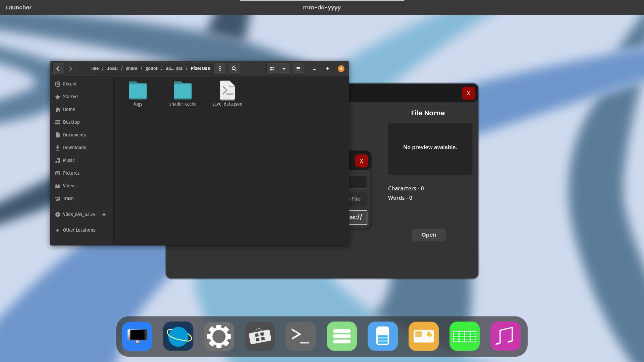Screen dimensions: 644x362
Task: Close the file manager window
Action: point(341,69)
